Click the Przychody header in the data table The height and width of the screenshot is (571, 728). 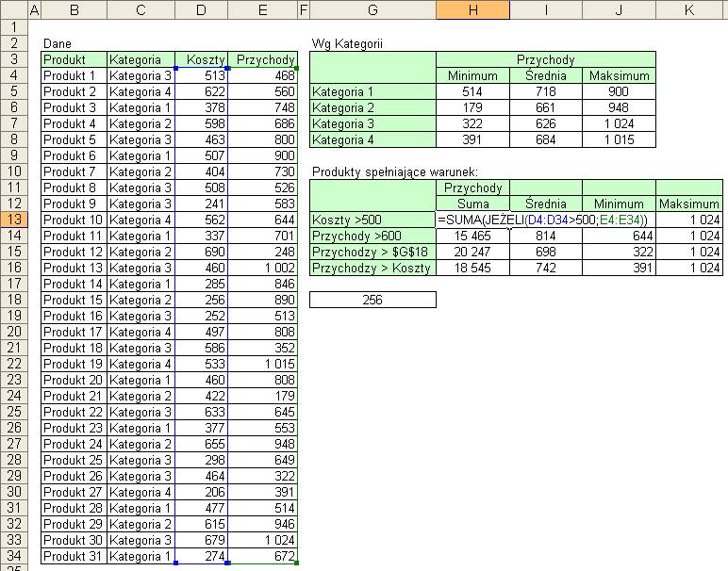(263, 59)
